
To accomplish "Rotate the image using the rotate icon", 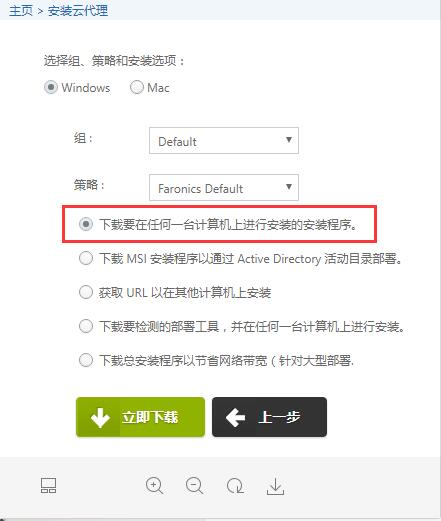I will 235,486.
